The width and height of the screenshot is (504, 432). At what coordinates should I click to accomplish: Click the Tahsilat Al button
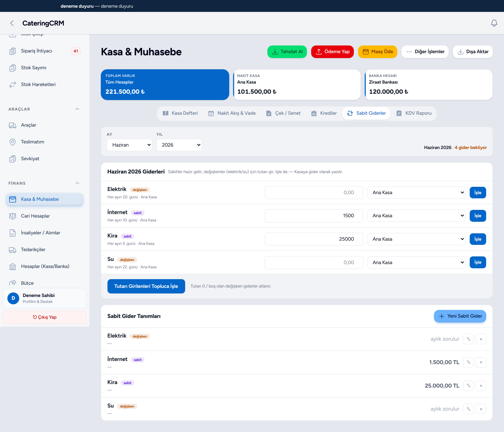click(287, 52)
